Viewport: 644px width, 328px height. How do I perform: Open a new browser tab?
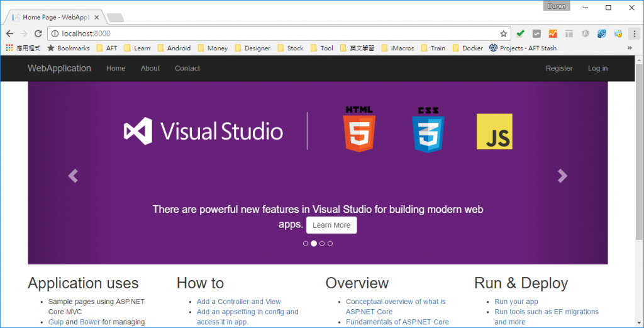(x=116, y=18)
